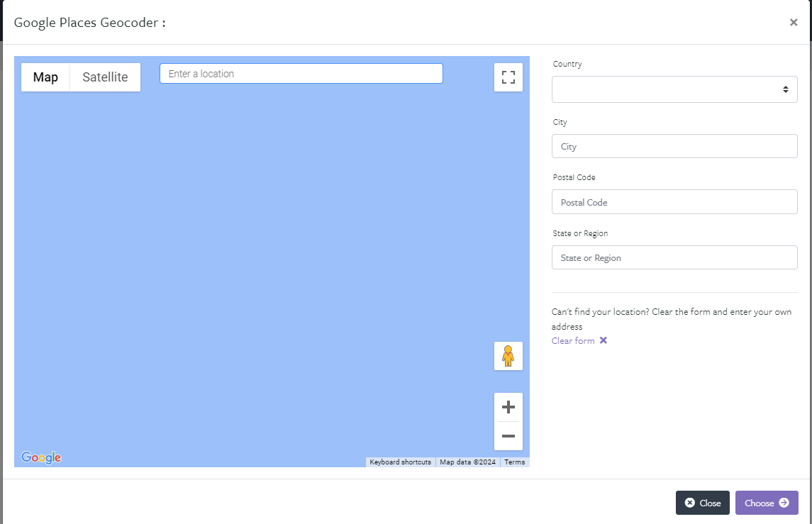Click the Clear form link
This screenshot has height=524, width=812.
579,340
